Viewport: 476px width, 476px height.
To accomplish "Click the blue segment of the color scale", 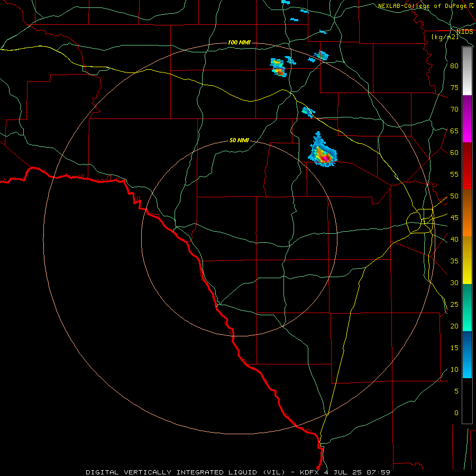I will coord(467,354).
